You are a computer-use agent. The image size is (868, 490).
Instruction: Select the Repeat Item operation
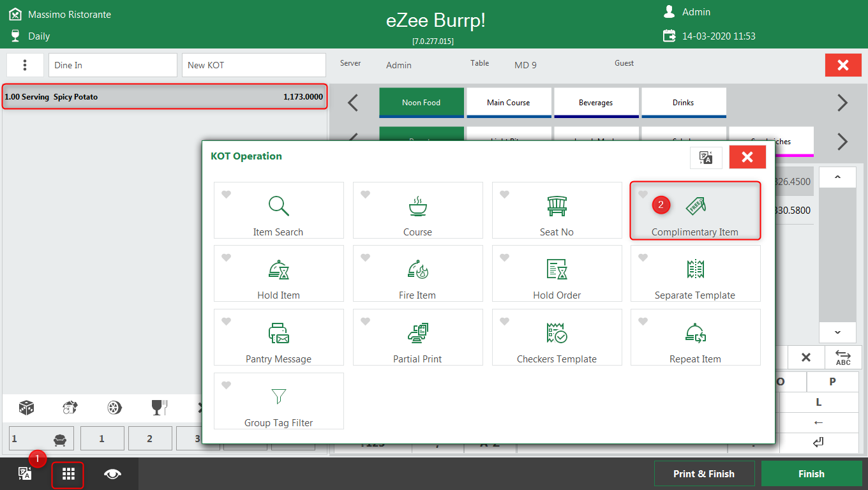[695, 338]
